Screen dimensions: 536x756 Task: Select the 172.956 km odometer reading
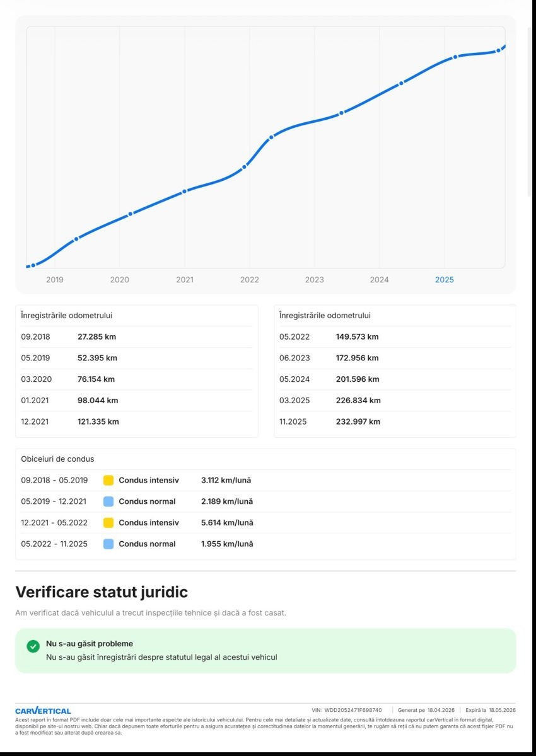click(358, 358)
